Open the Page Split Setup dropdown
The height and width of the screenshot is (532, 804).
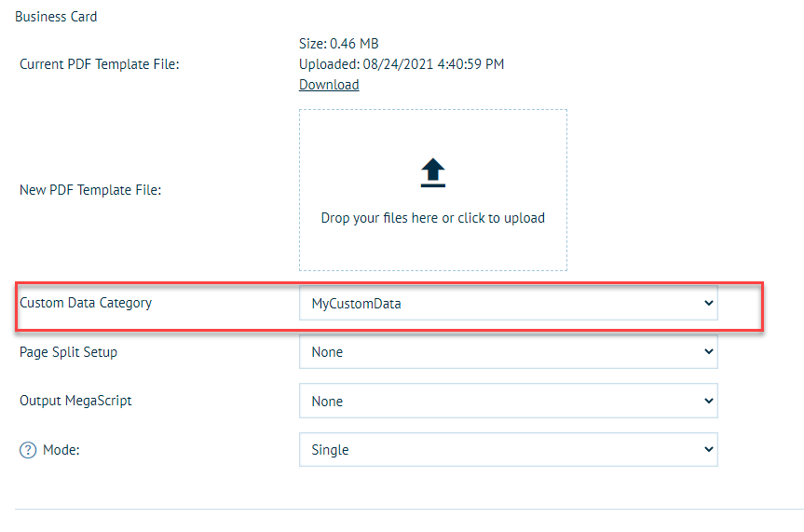[508, 352]
